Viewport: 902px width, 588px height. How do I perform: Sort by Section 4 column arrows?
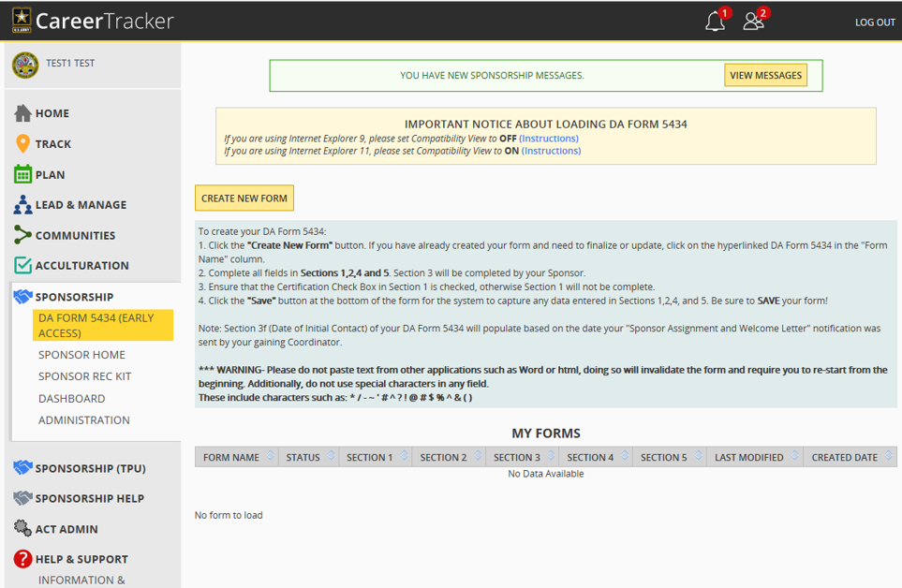tap(625, 456)
